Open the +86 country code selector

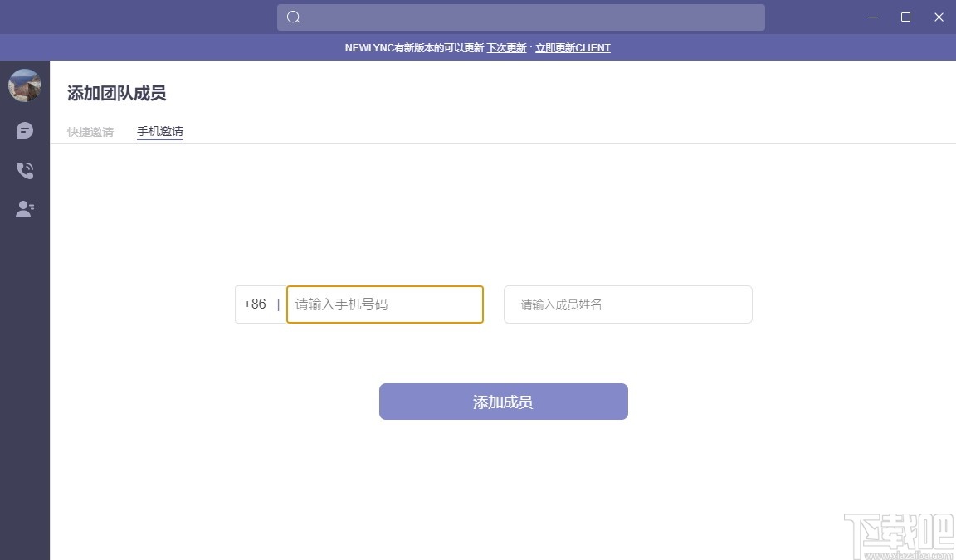pyautogui.click(x=258, y=304)
